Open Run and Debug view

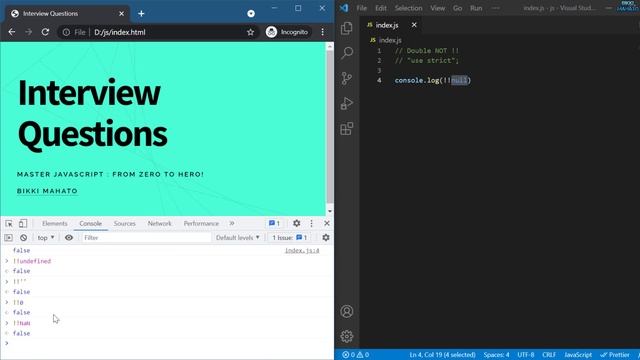(x=347, y=104)
